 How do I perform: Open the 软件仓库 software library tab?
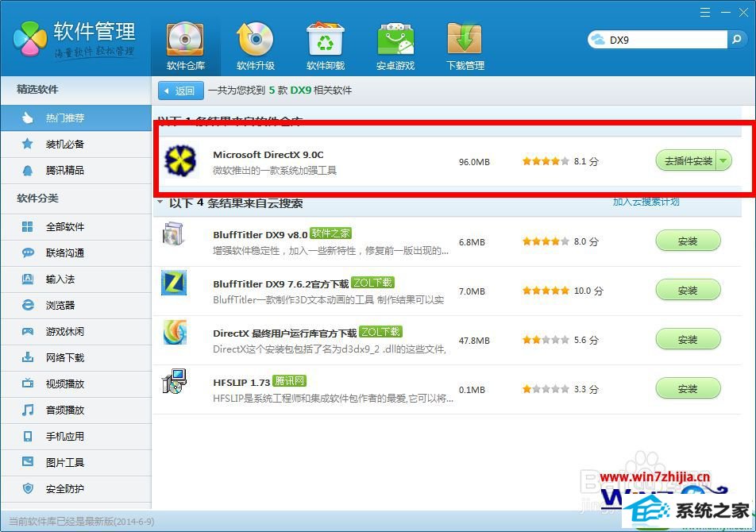pyautogui.click(x=186, y=47)
